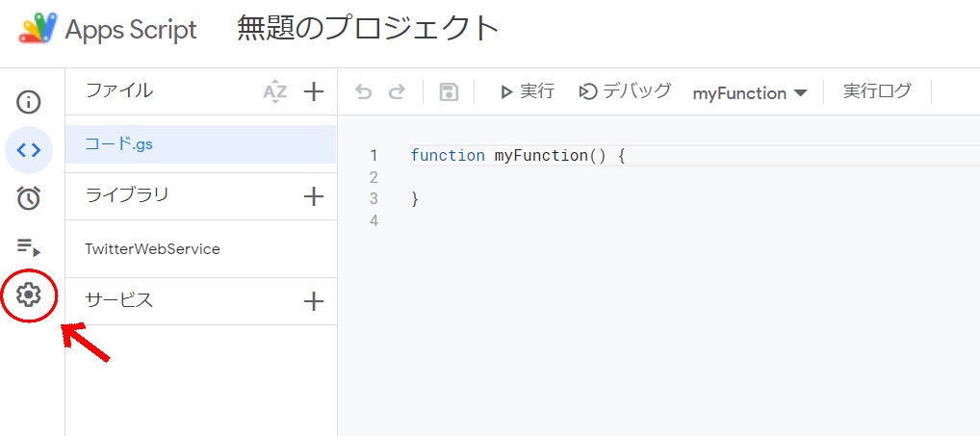Screen dimensions: 980x436
Task: Open the 実行ログ execution log
Action: pos(877,91)
